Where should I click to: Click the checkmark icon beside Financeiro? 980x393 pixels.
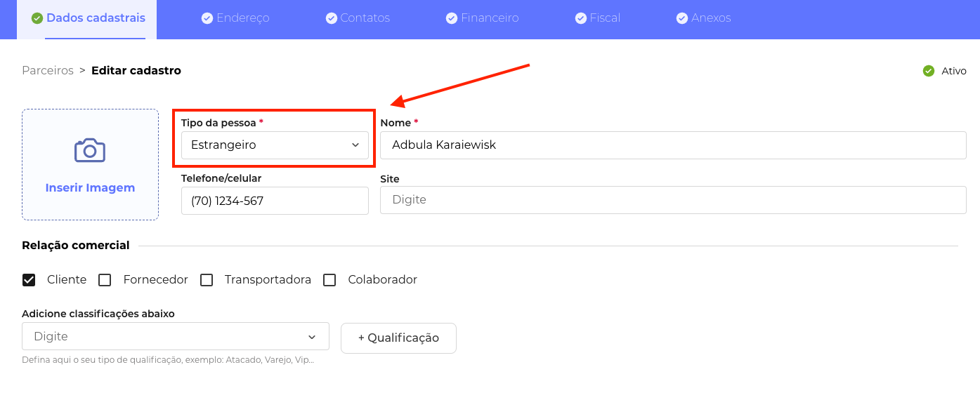[452, 18]
